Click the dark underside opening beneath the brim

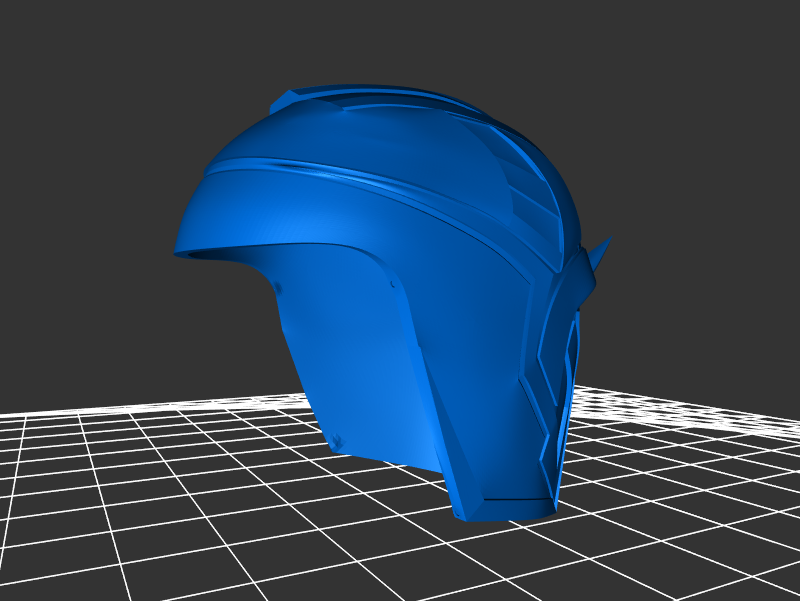(x=215, y=257)
